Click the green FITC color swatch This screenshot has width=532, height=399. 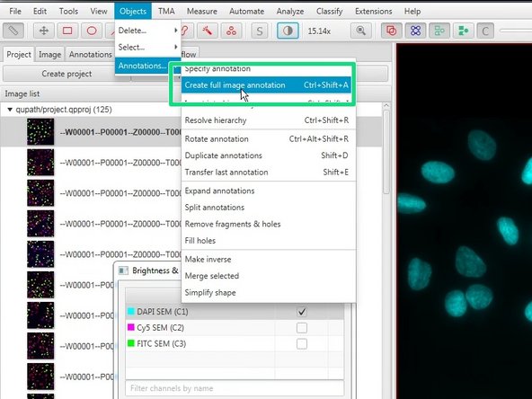[x=130, y=343]
